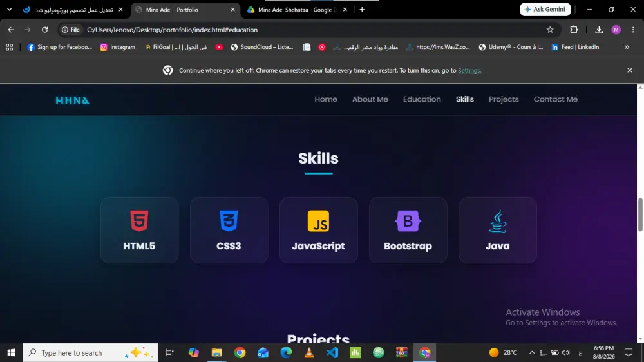Open the lms.WavZ bookmark

pos(438,47)
